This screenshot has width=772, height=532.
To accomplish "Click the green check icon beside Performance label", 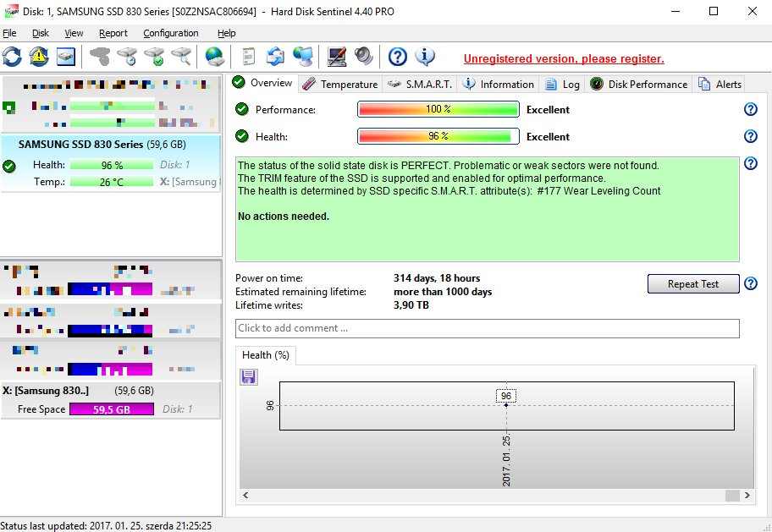I will [242, 109].
